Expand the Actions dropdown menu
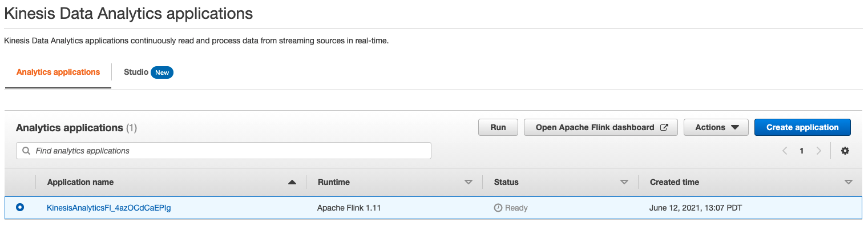 tap(716, 127)
